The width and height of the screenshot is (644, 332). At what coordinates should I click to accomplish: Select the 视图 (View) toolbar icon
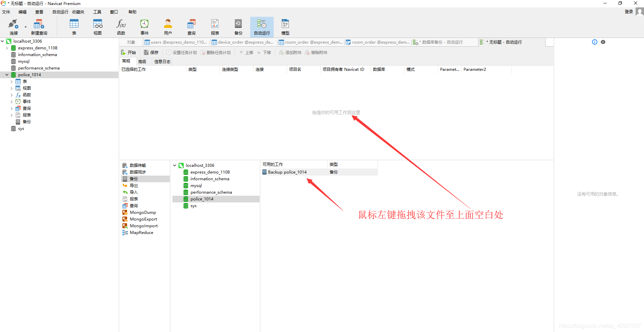point(98,27)
